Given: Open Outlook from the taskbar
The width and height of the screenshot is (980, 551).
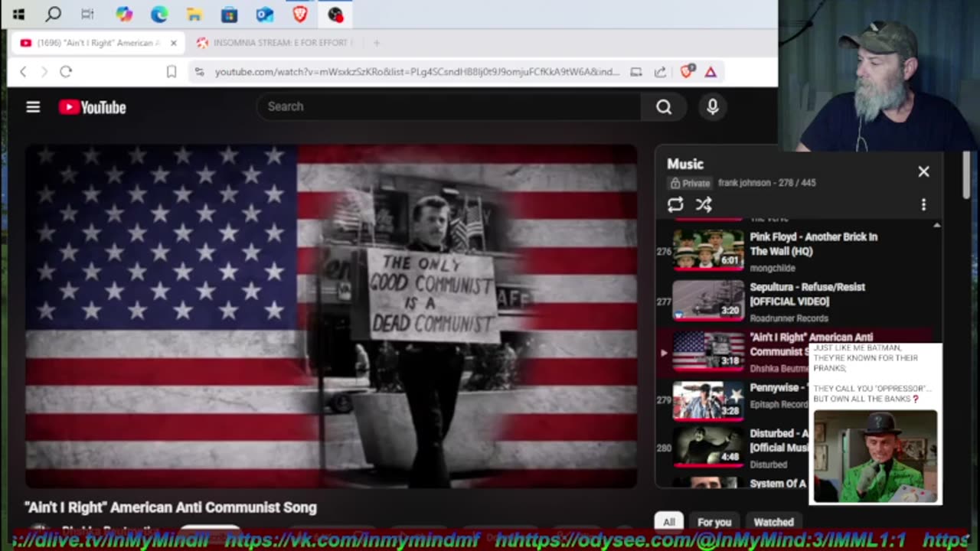Looking at the screenshot, I should click(x=264, y=15).
